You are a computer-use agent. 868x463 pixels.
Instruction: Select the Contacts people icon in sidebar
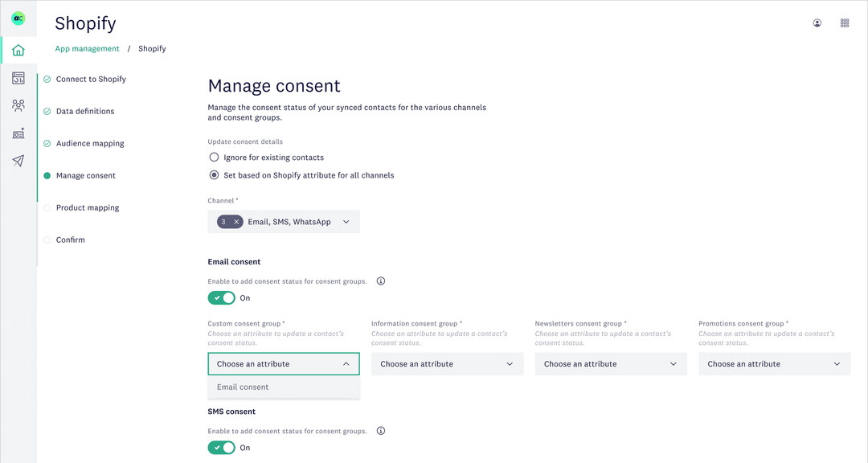17,105
